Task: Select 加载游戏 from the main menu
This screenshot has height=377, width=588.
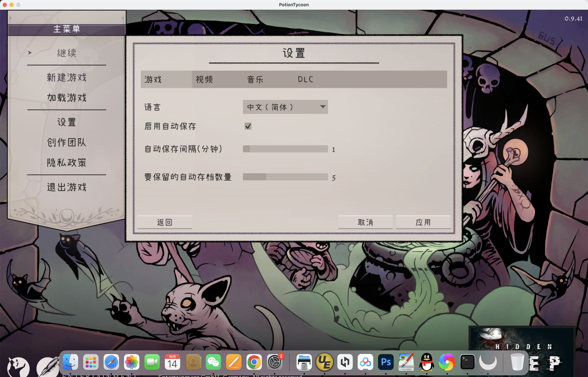Action: pos(67,98)
